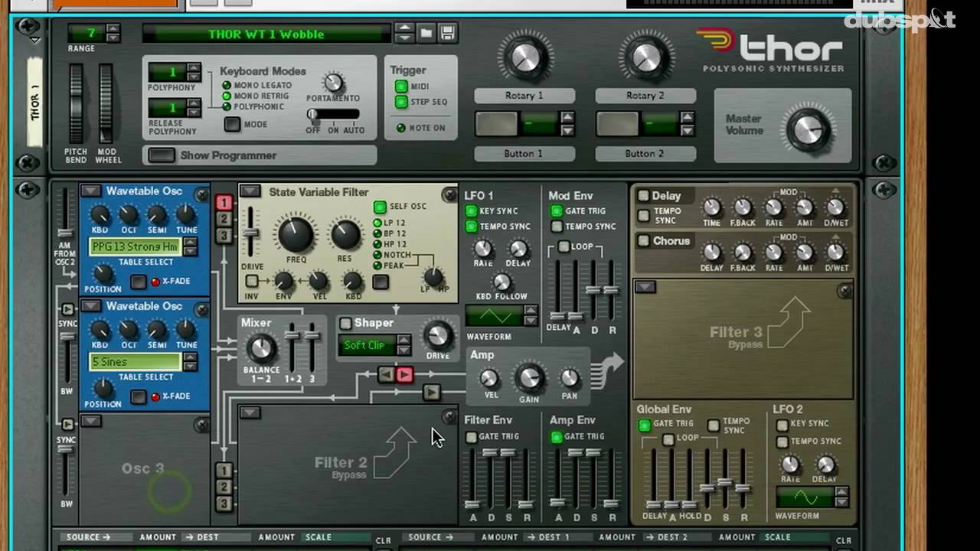Click the left CLR button
The height and width of the screenshot is (551, 980).
pyautogui.click(x=384, y=541)
